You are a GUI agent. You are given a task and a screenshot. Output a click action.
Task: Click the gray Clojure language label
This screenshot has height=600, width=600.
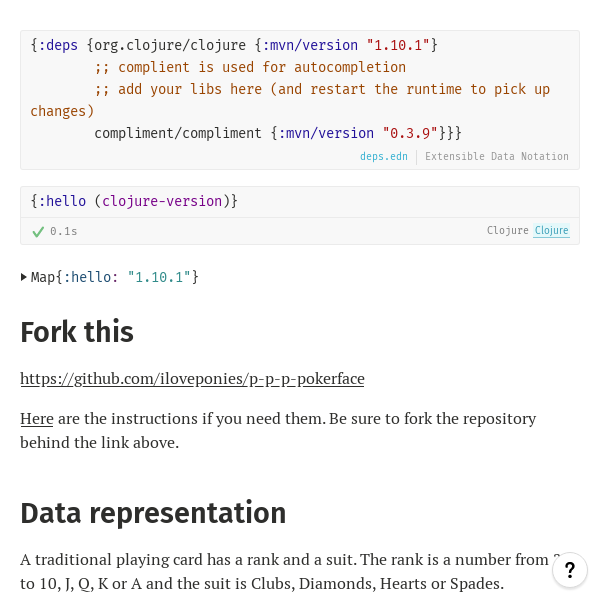507,231
